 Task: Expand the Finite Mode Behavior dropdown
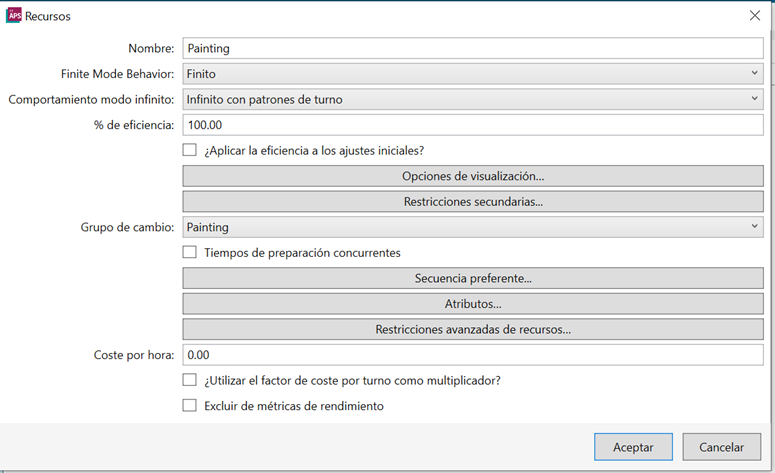click(x=473, y=74)
